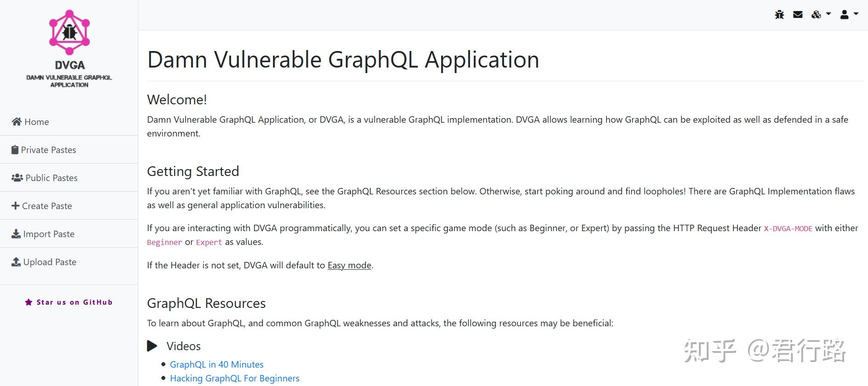This screenshot has width=868, height=386.
Task: Select Create Paste in sidebar
Action: click(x=46, y=205)
